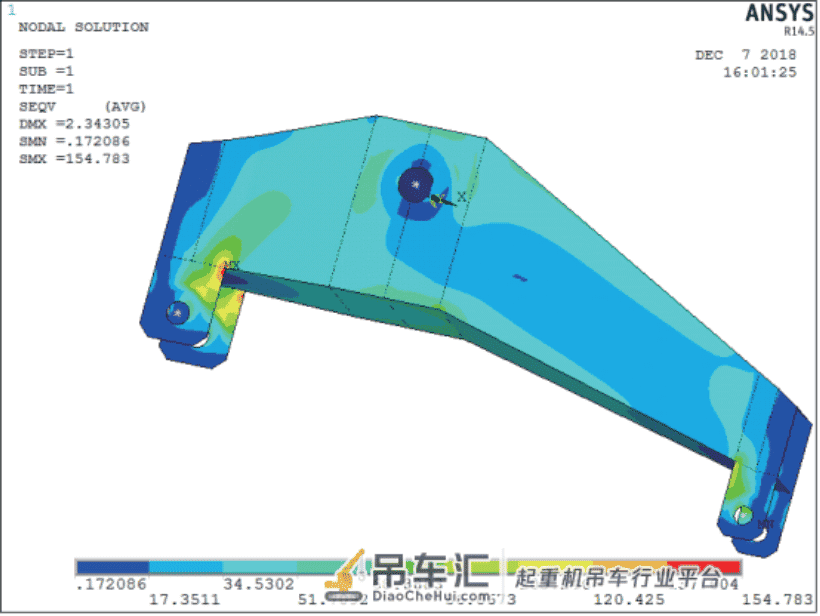Viewport: 820px width, 616px height.
Task: Select the SMX =154.783 maximum value
Action: coord(74,158)
